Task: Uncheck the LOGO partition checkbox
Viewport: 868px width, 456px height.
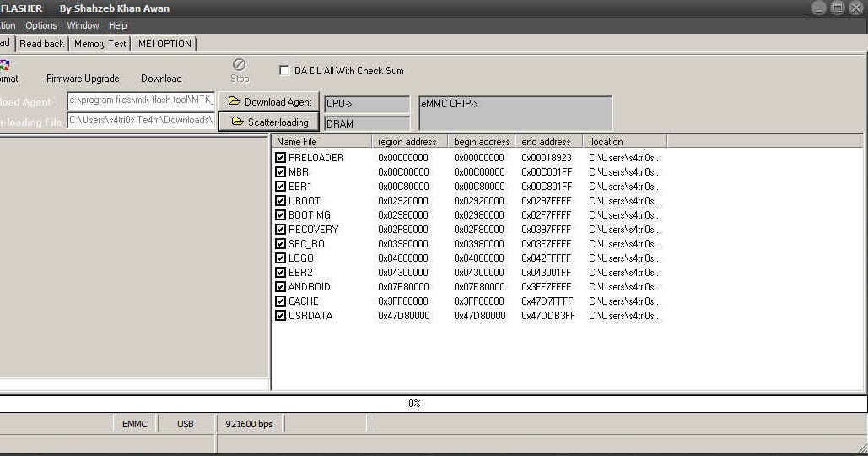Action: coord(281,258)
